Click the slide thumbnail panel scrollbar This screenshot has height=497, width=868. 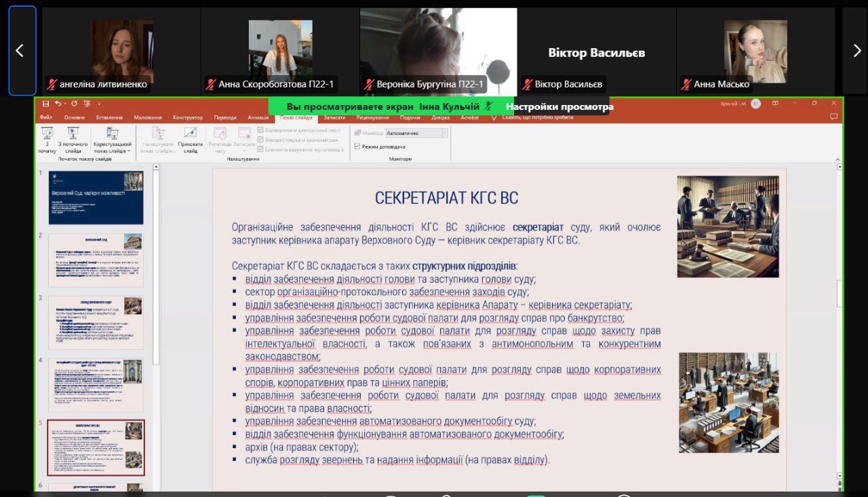tap(156, 268)
